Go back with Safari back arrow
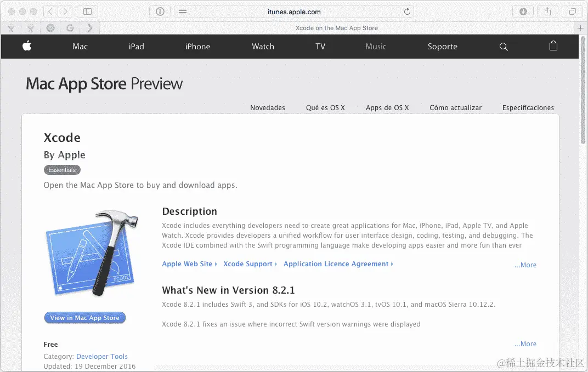 [50, 12]
